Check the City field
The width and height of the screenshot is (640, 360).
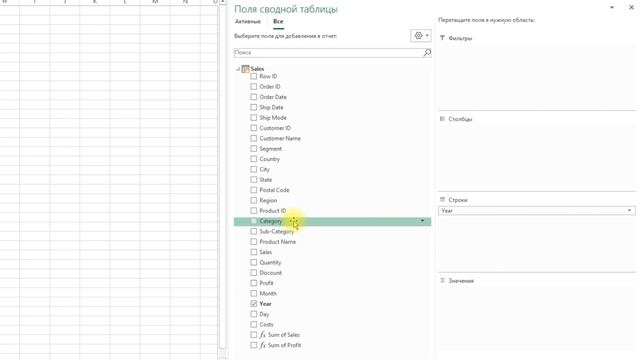click(253, 169)
